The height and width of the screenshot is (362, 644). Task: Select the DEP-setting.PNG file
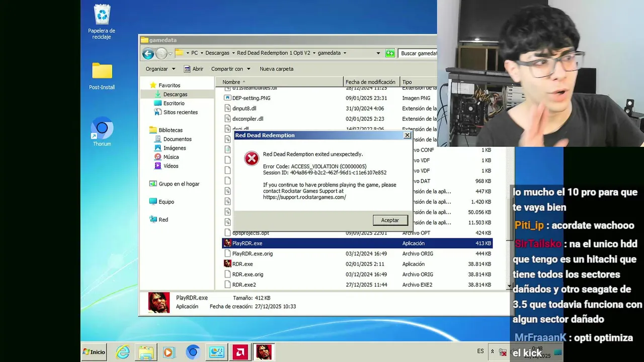(252, 98)
